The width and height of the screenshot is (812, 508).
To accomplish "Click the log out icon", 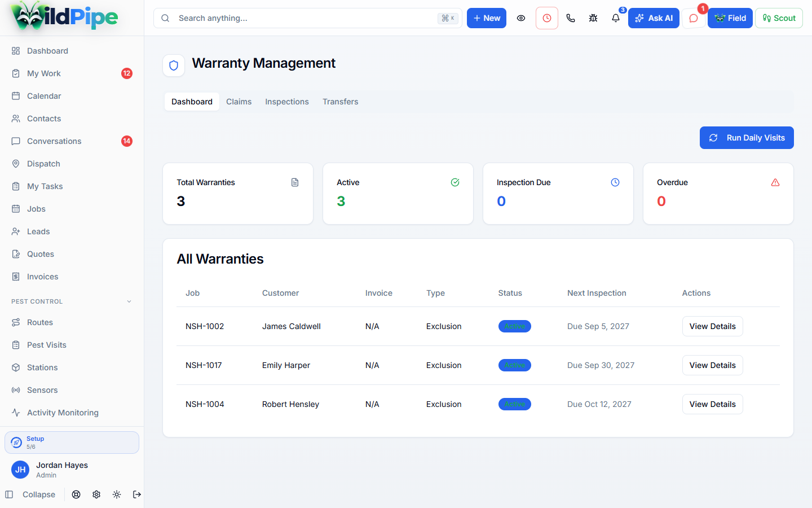I will pos(137,494).
